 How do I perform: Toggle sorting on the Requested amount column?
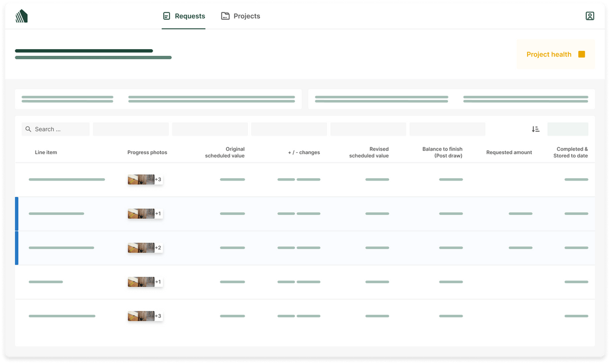tap(509, 152)
